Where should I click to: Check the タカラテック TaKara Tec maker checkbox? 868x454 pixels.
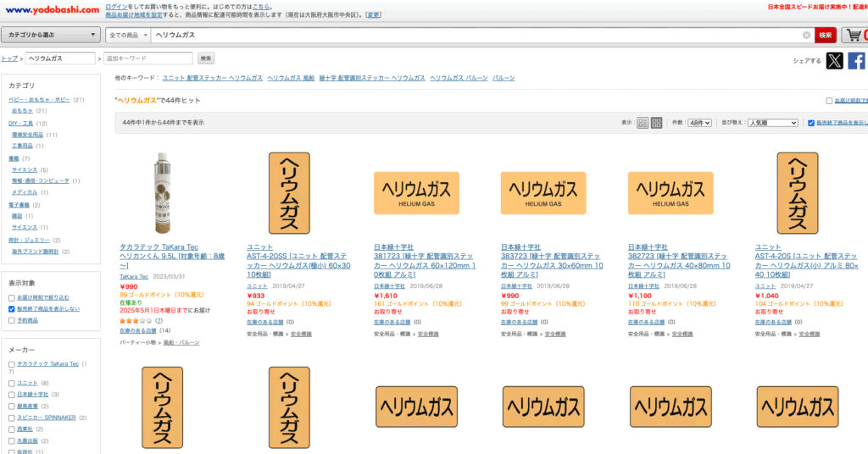pos(12,364)
